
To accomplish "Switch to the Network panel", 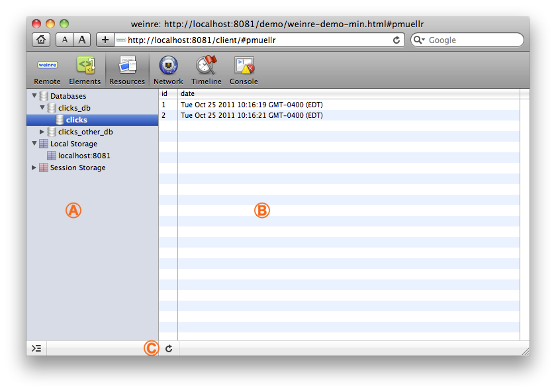I will (x=168, y=70).
